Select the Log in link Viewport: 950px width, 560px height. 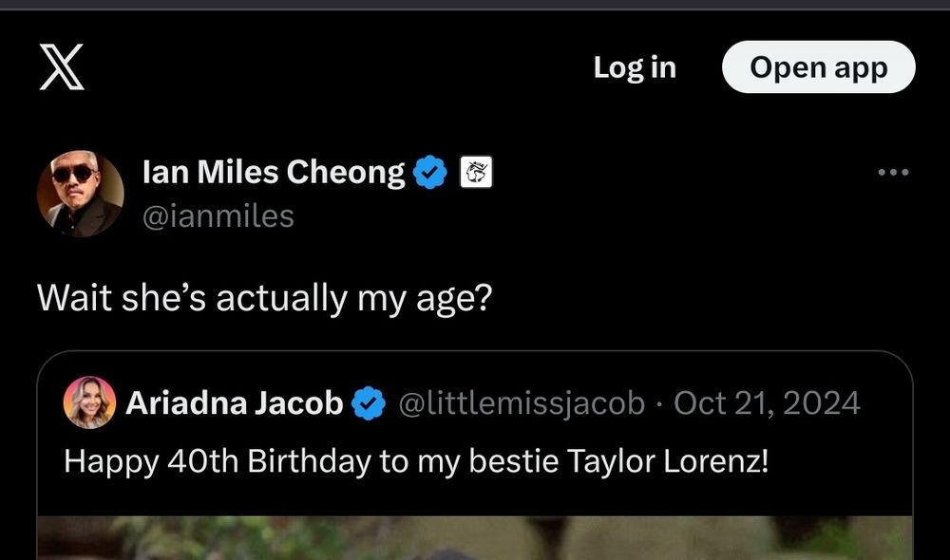tap(633, 66)
